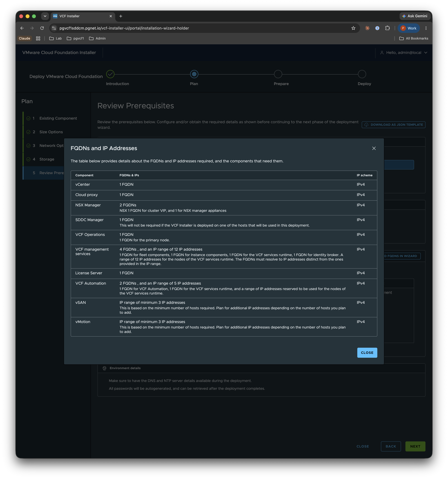The height and width of the screenshot is (479, 448).
Task: Click the green checkmark beside Storage step
Action: (x=28, y=159)
